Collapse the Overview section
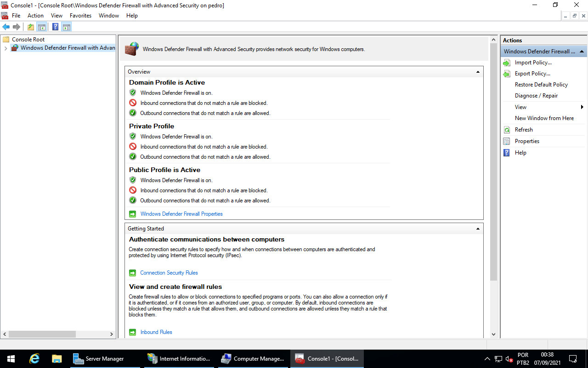 (x=478, y=71)
